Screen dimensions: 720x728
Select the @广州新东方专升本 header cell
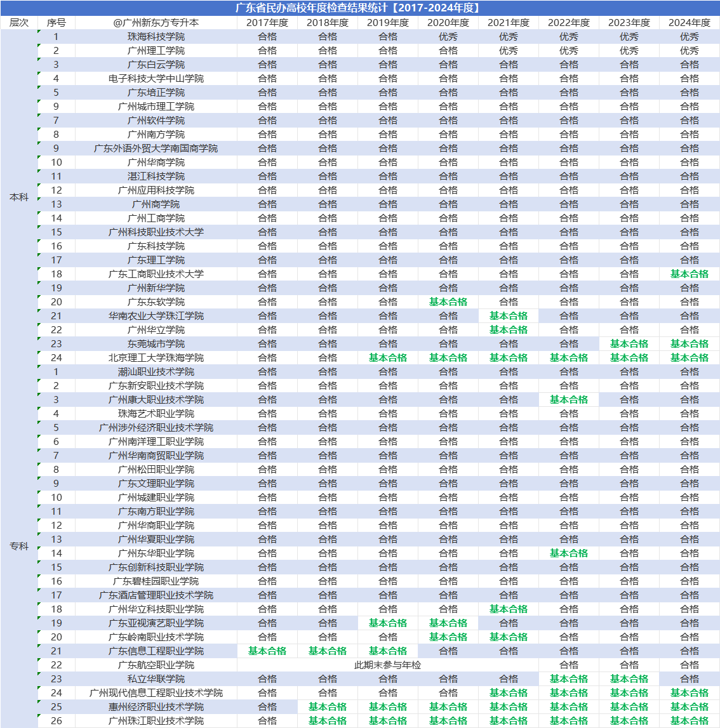[x=156, y=22]
